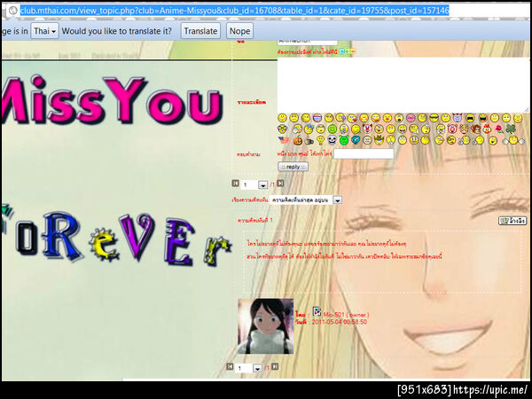This screenshot has width=532, height=399.
Task: Insert the monkey emoticon
Action: tap(476, 129)
